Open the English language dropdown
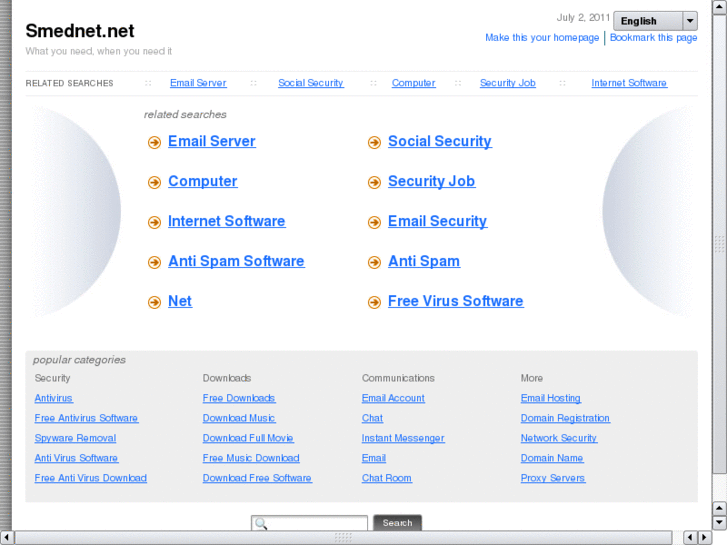Screen dimensions: 727x545 tap(647, 21)
